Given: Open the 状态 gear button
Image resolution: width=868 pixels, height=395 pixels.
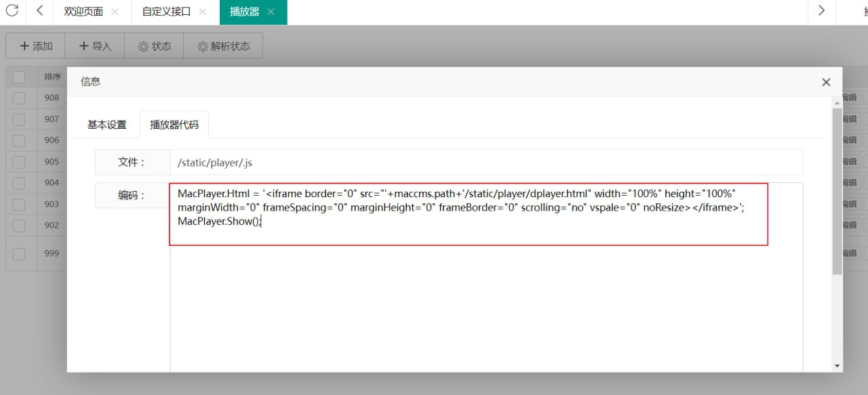Looking at the screenshot, I should [154, 46].
